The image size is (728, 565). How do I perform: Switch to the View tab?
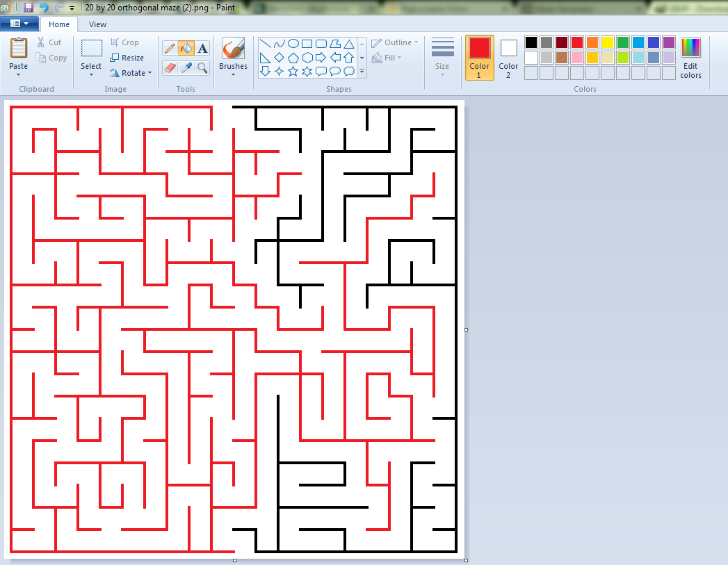click(x=97, y=24)
